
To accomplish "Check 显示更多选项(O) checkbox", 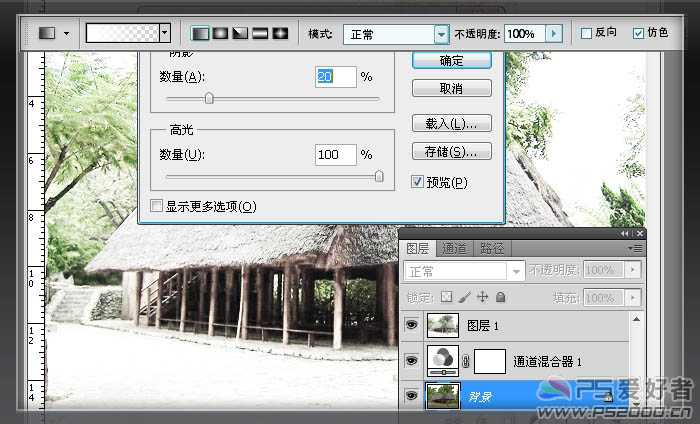I will pos(156,206).
